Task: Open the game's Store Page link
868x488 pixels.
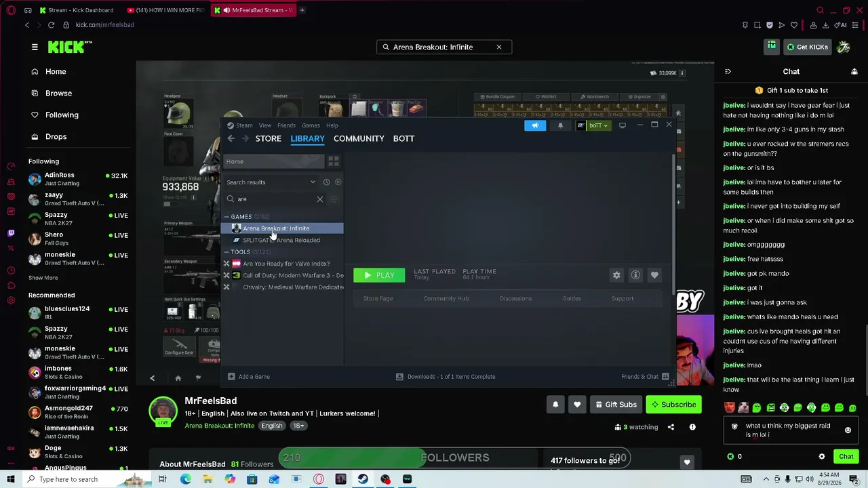Action: pyautogui.click(x=378, y=298)
